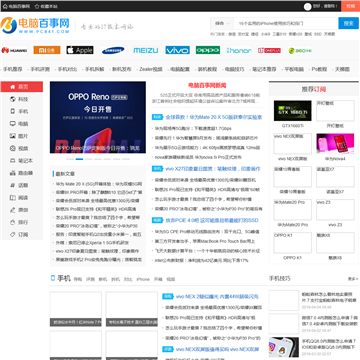This screenshot has height=360, width=360.
Task: Click the search keyword input field
Action: tap(286, 24)
